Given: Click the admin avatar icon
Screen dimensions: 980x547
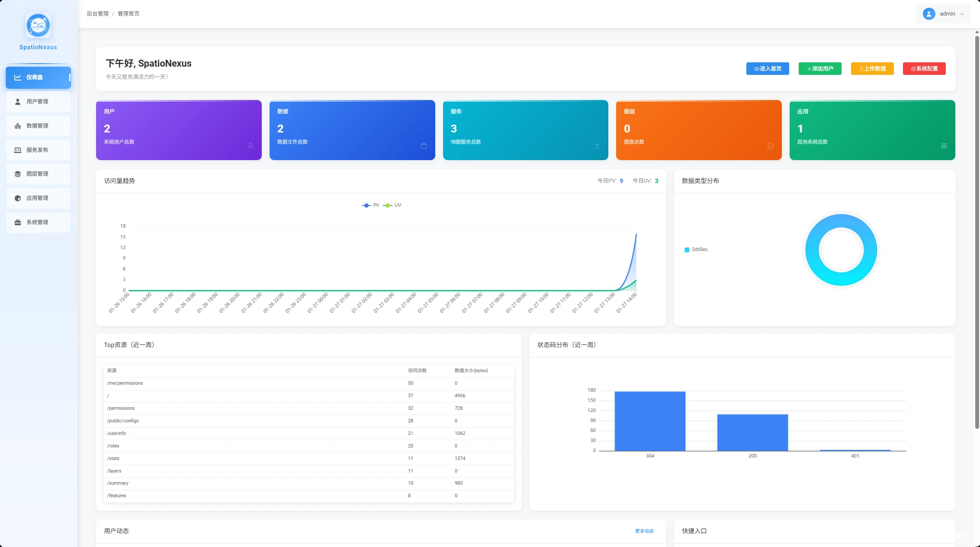Looking at the screenshot, I should (929, 14).
